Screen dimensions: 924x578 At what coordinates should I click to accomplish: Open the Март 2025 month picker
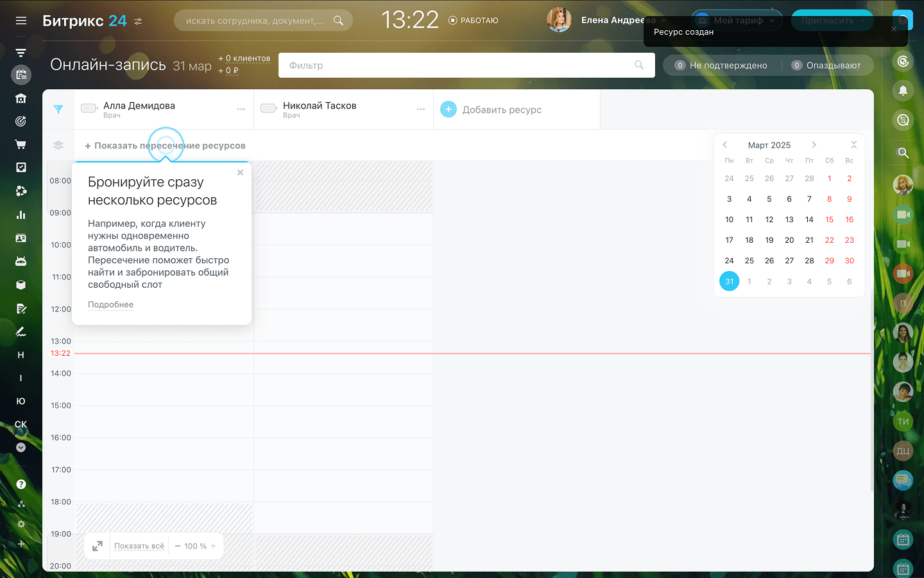pyautogui.click(x=769, y=145)
